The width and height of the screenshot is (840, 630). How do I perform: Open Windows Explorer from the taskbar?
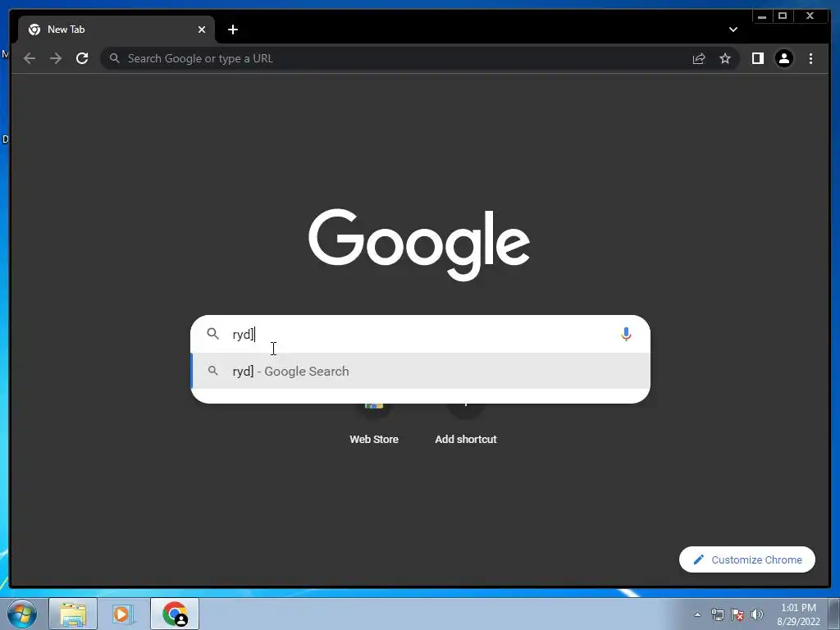pyautogui.click(x=73, y=614)
